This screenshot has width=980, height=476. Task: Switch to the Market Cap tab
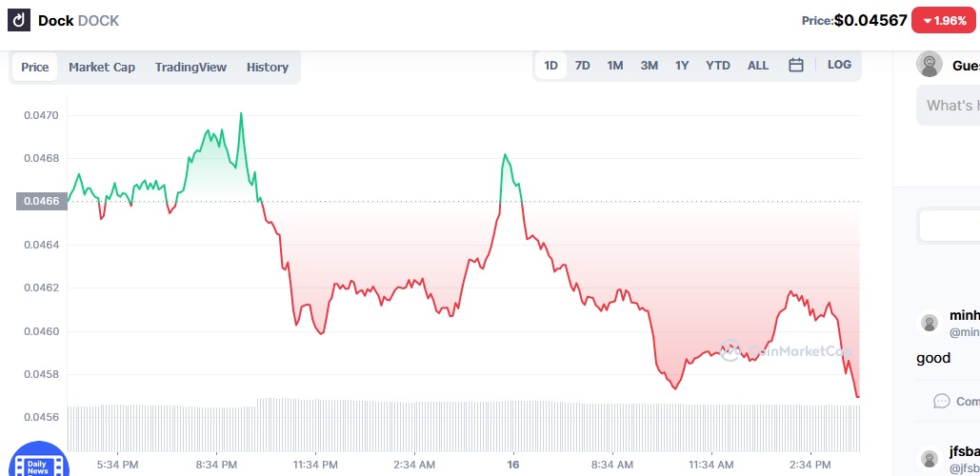point(102,67)
